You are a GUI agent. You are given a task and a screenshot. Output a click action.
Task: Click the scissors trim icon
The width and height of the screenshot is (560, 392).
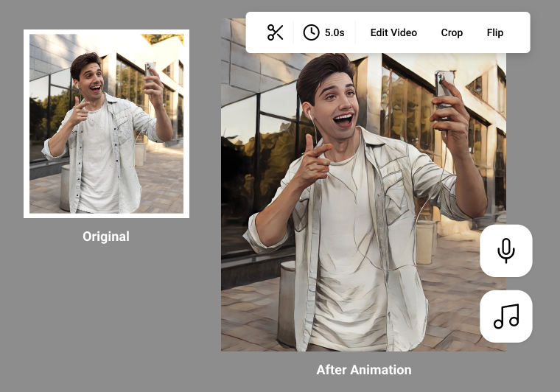276,32
